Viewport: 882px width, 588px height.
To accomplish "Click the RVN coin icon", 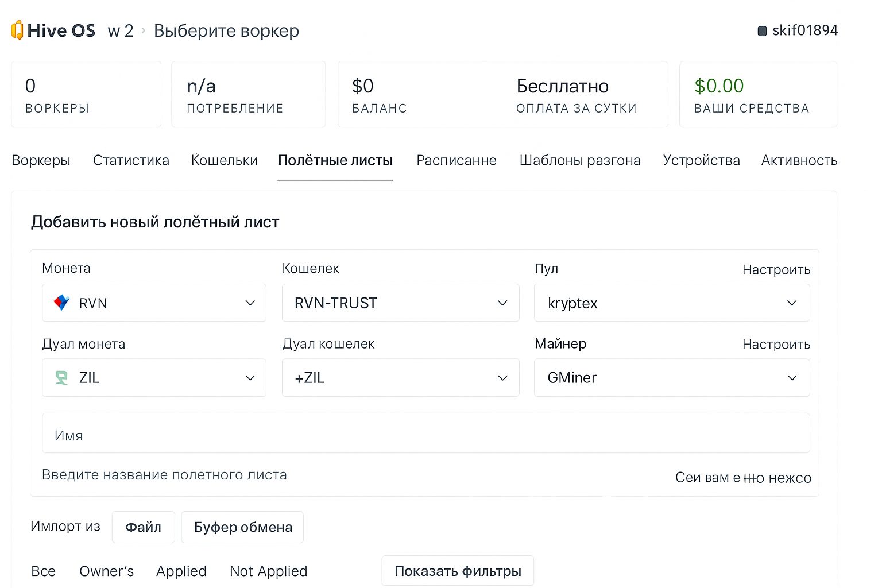I will (61, 303).
